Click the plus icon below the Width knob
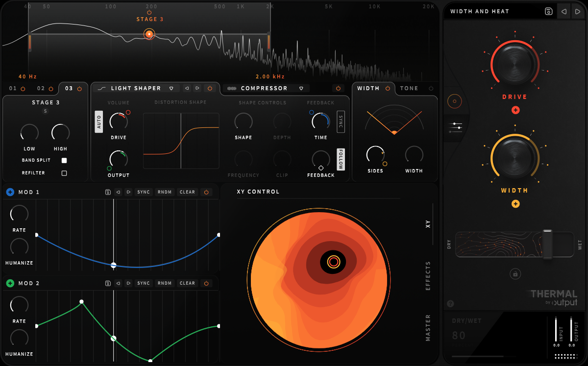The image size is (588, 366). (515, 204)
